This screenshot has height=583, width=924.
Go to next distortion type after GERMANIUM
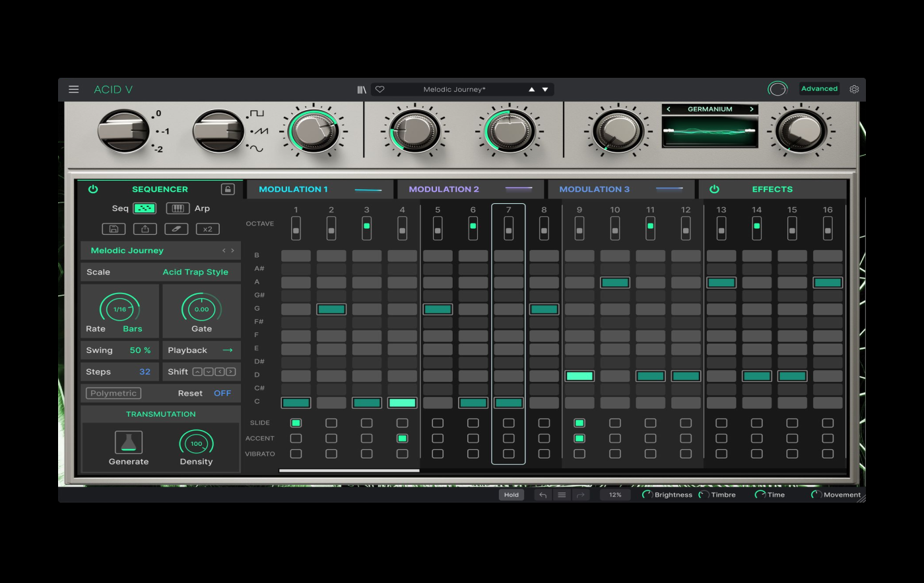tap(751, 109)
